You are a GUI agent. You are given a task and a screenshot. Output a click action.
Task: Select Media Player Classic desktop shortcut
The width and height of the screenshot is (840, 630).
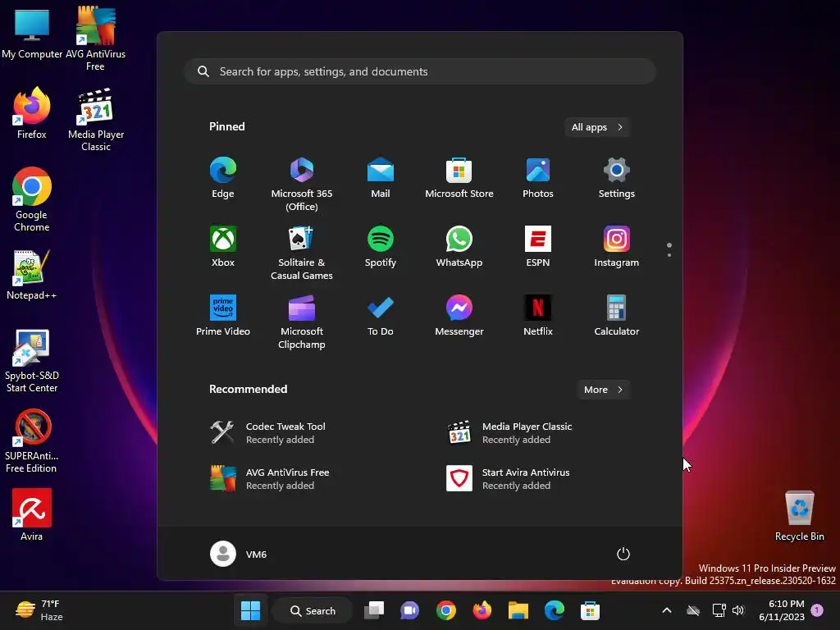[96, 119]
